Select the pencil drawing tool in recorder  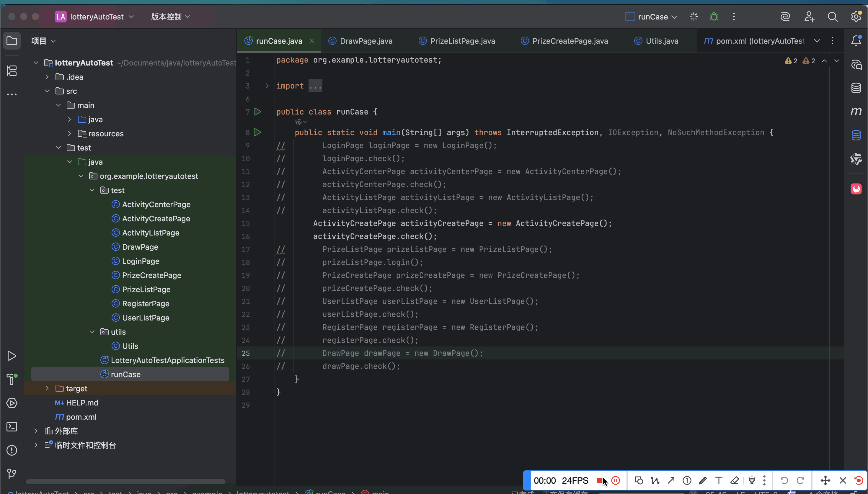(x=703, y=480)
